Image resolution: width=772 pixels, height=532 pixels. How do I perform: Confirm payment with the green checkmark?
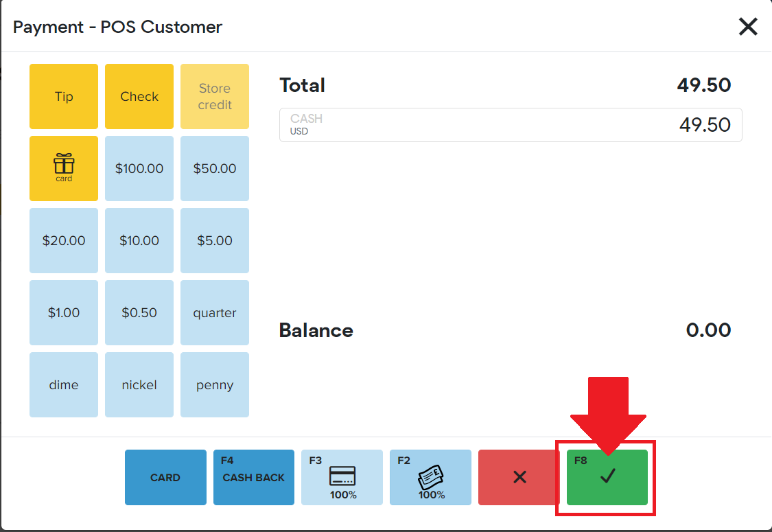(x=607, y=477)
